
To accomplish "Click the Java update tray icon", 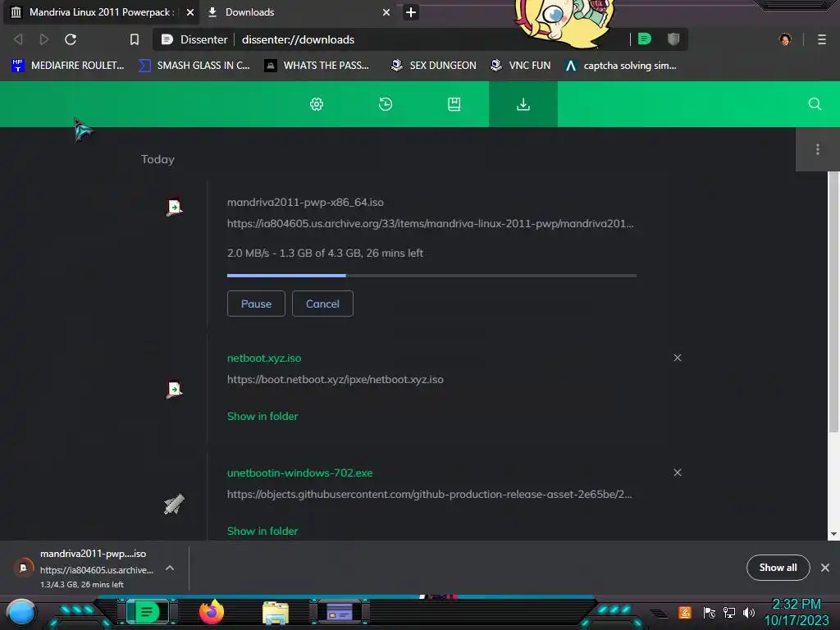I will tap(684, 612).
